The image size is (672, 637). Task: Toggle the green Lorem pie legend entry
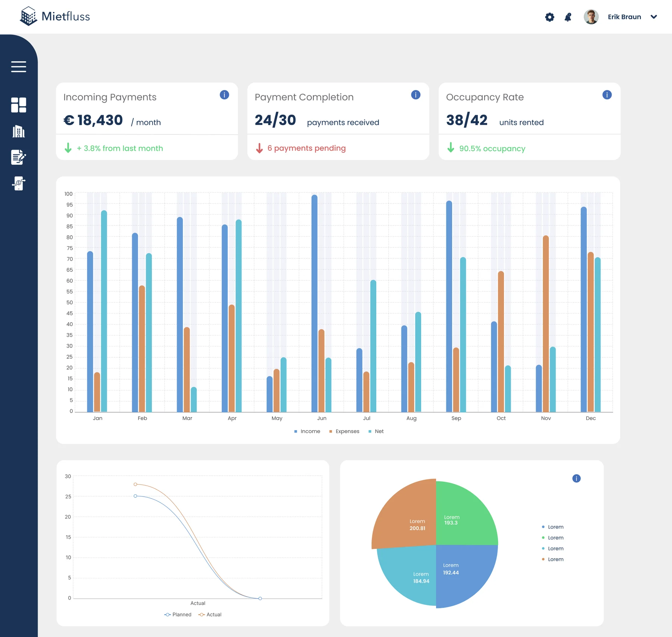point(553,538)
